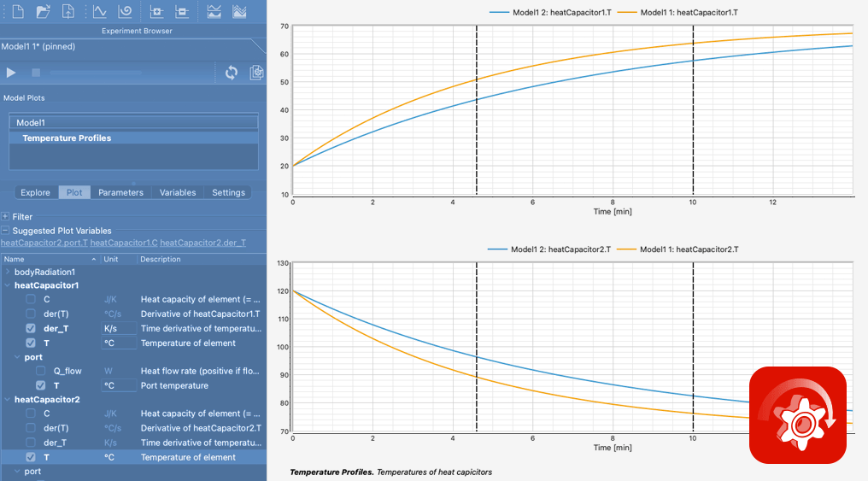Image resolution: width=868 pixels, height=481 pixels.
Task: Click the new experiment document icon
Action: [18, 11]
